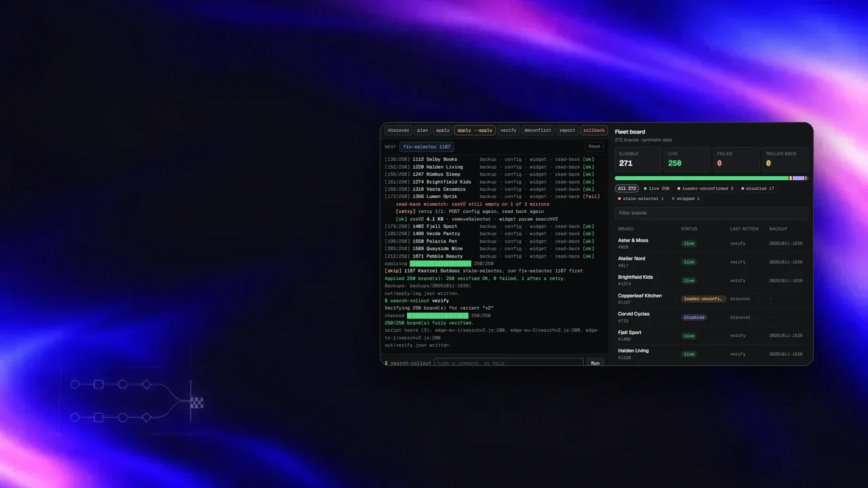Screen dimensions: 868x488
Task: Click the Failed 0 stat card
Action: point(736,159)
